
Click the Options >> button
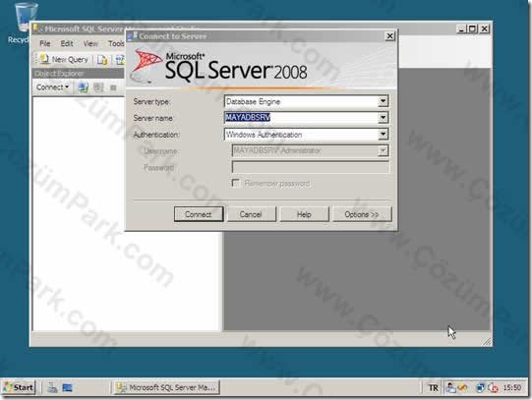(362, 214)
